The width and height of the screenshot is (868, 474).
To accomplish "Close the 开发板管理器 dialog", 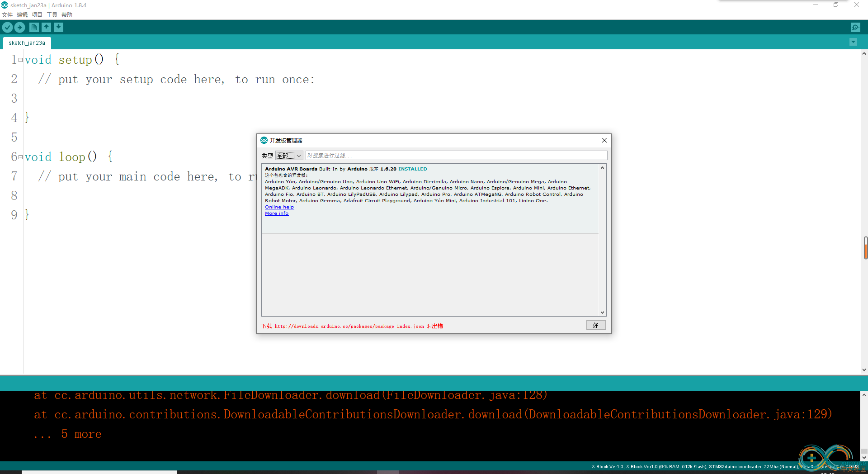I will 604,140.
